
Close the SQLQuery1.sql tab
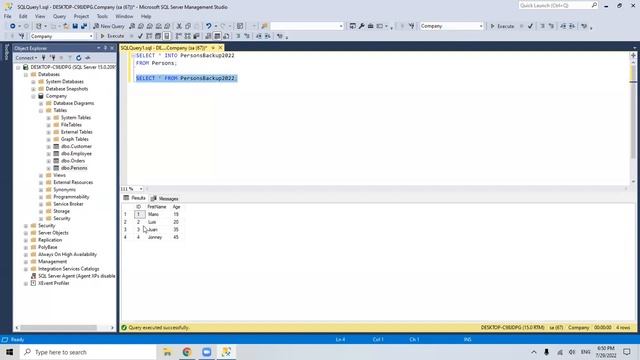point(220,48)
